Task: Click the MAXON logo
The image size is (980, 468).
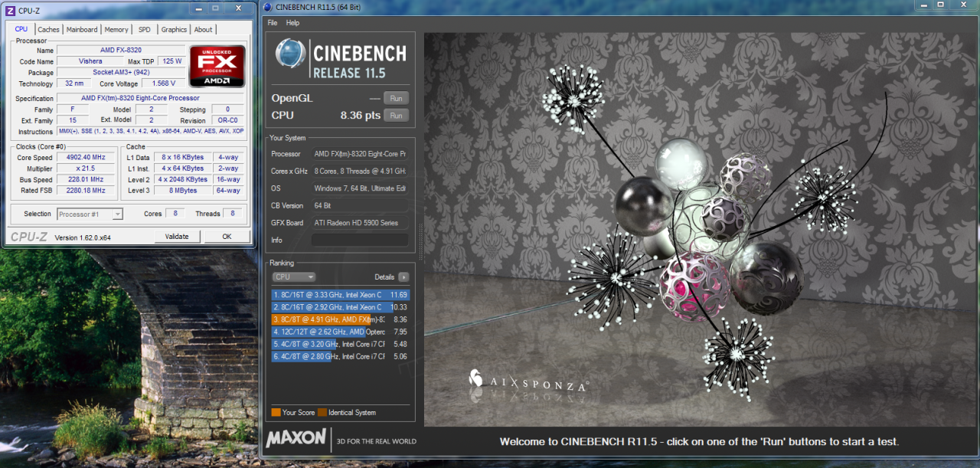Action: [x=296, y=440]
